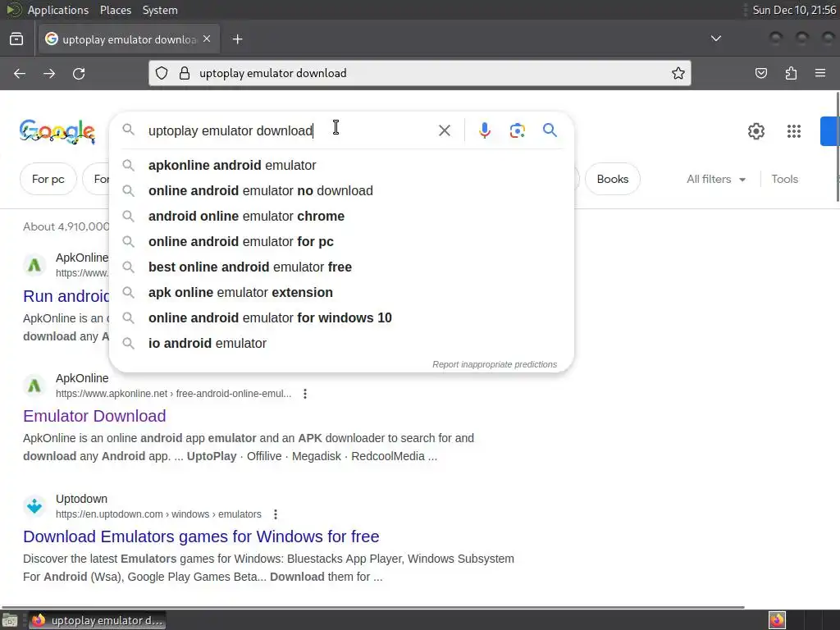Image resolution: width=840 pixels, height=630 pixels.
Task: Click the show desktop icon in bottom panel
Action: click(10, 620)
